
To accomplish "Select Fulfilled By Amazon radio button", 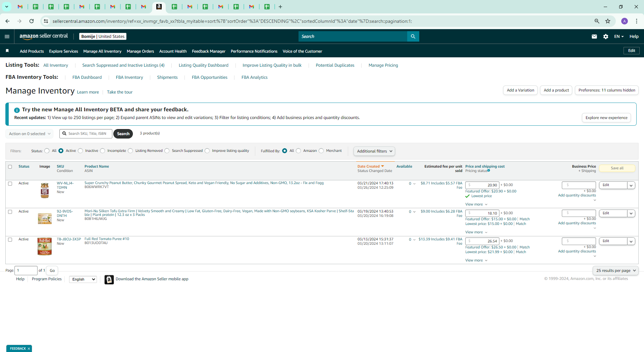I will (x=299, y=151).
